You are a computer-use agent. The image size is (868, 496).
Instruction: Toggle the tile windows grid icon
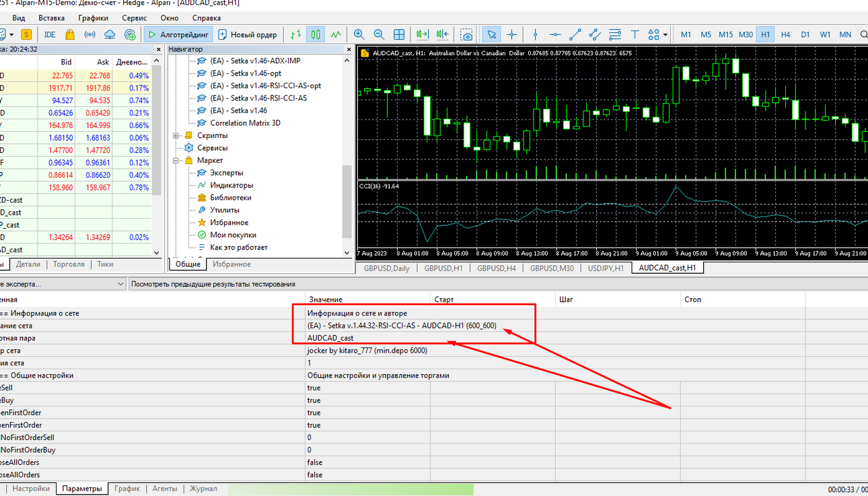[x=399, y=34]
